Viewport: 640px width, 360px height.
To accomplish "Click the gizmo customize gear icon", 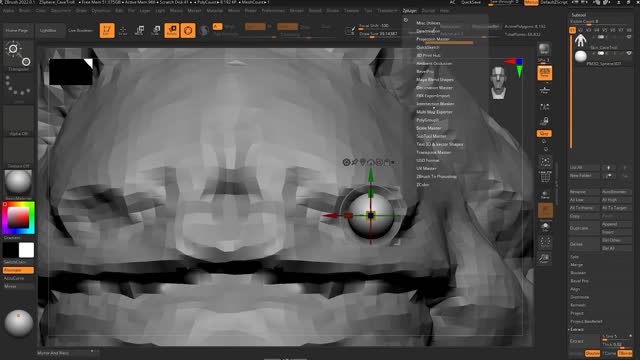I will tap(346, 162).
